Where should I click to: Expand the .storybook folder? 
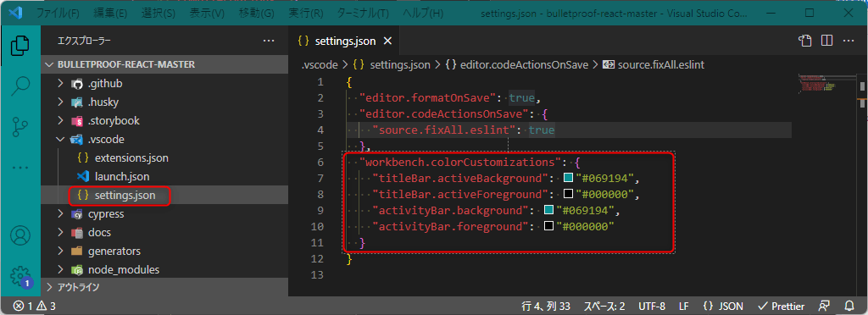click(164, 120)
